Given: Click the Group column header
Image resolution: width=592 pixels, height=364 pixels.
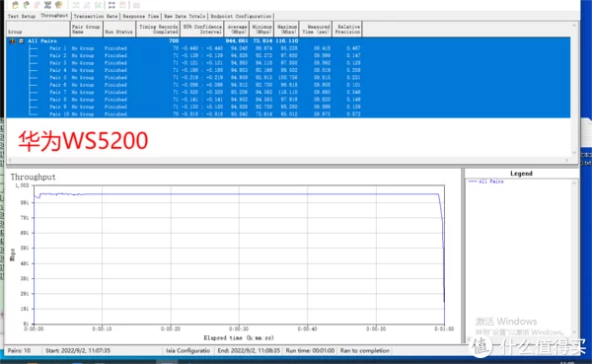Looking at the screenshot, I should point(38,29).
